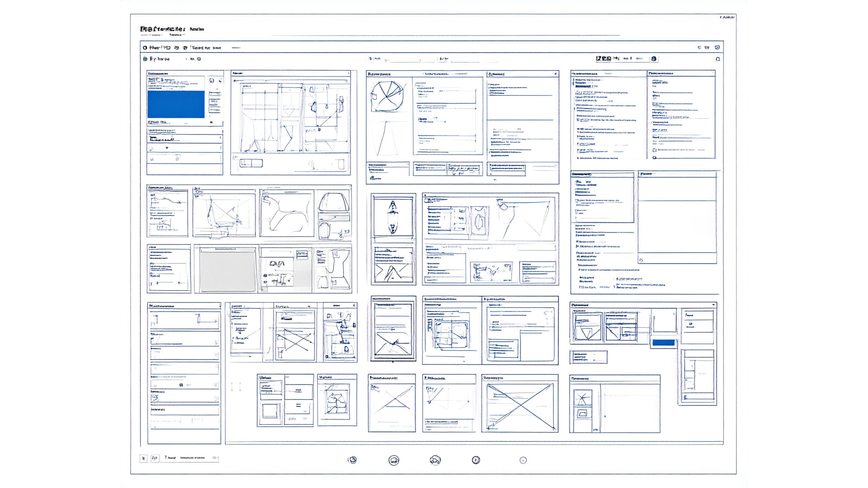Open the corner menu of the large grid drawing panel
The image size is (868, 488).
[348, 73]
